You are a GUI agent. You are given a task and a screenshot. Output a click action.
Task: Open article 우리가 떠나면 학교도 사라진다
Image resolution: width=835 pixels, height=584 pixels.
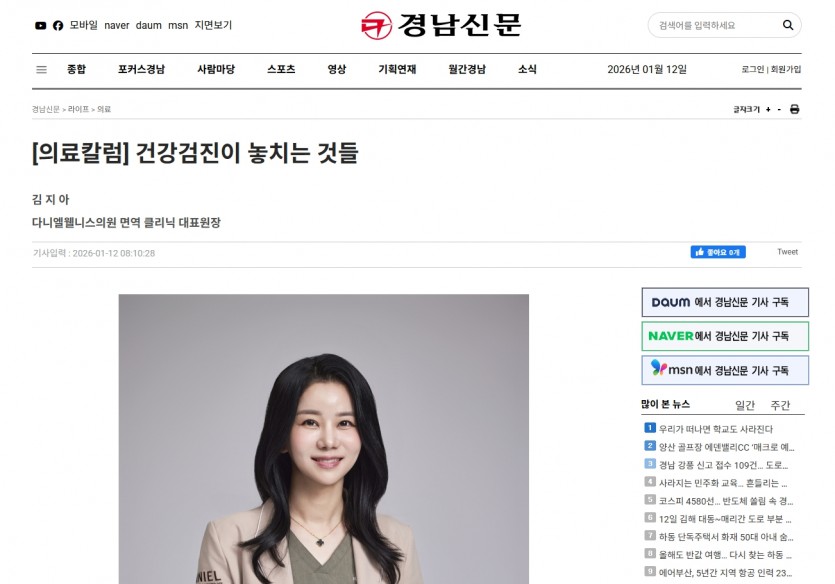point(715,429)
